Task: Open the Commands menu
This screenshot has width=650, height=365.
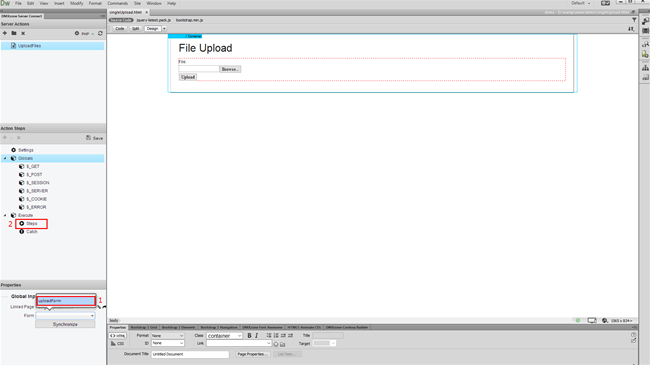Action: [x=118, y=3]
